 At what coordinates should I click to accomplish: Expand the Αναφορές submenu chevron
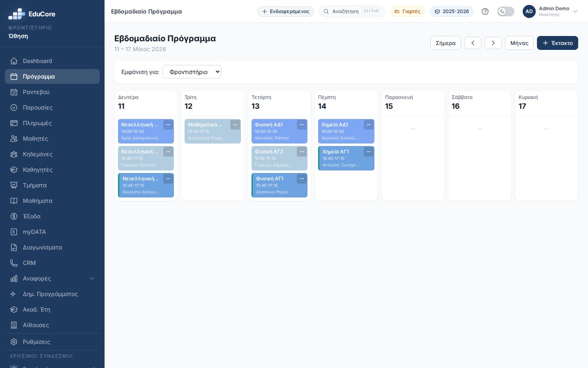click(92, 278)
